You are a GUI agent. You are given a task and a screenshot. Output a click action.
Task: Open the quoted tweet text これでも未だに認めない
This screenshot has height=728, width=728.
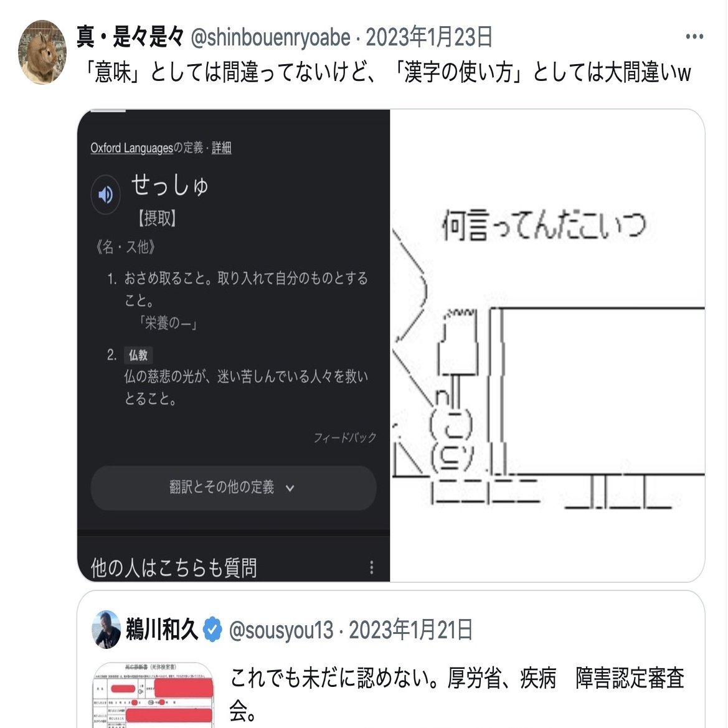coord(457,694)
